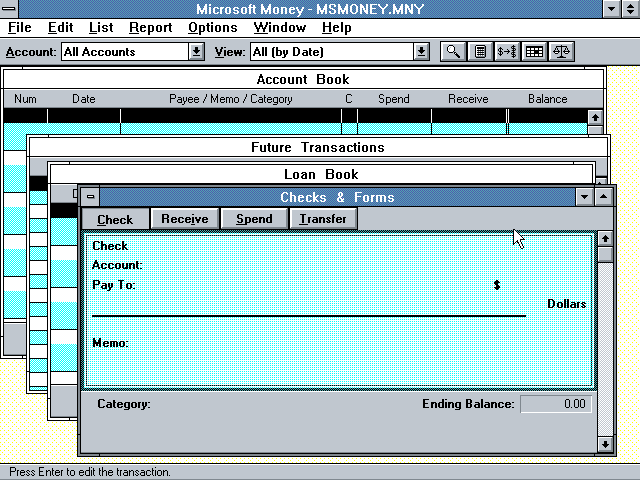Expand the Account dropdown list

tap(197, 51)
